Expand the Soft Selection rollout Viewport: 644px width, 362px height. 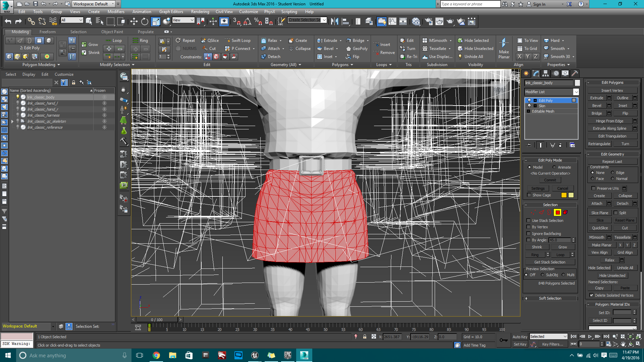550,298
